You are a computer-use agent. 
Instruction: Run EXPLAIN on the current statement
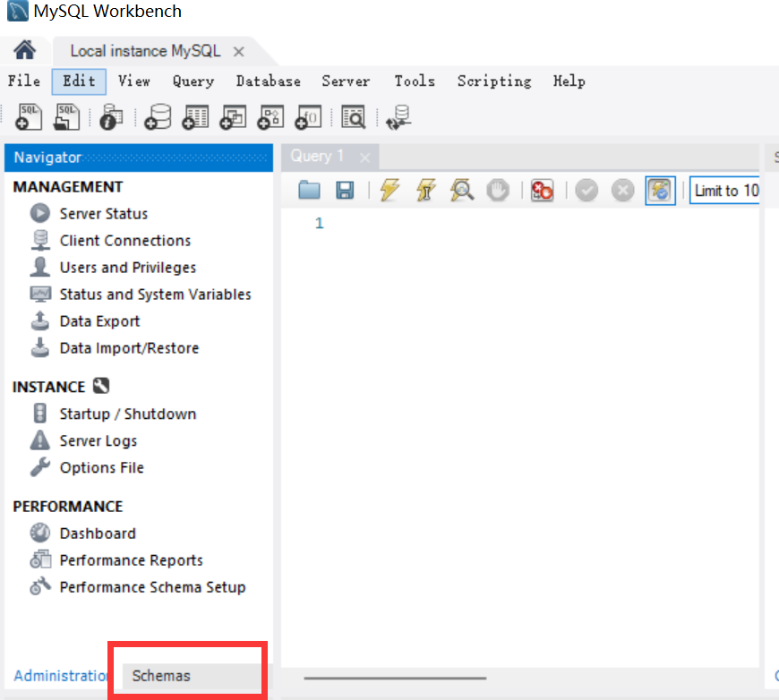pyautogui.click(x=462, y=190)
